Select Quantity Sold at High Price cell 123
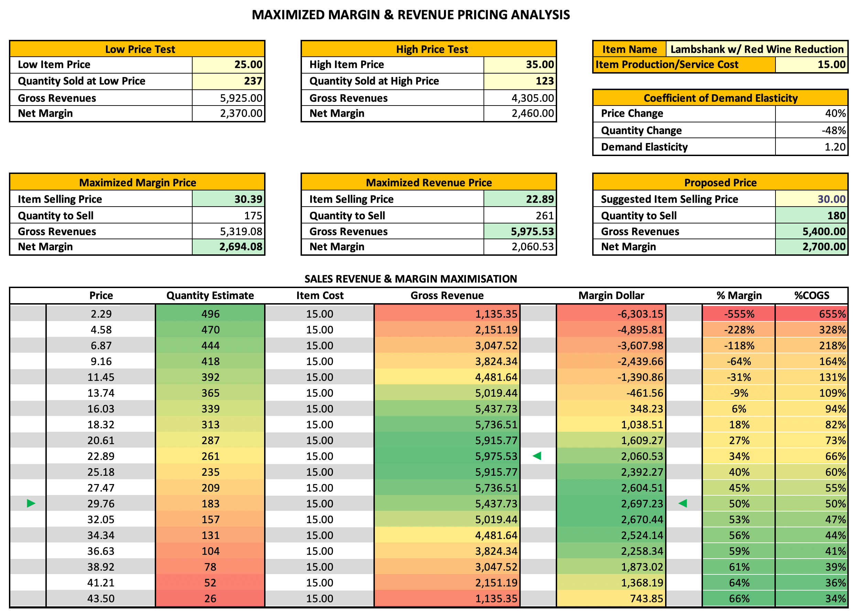 pyautogui.click(x=520, y=81)
